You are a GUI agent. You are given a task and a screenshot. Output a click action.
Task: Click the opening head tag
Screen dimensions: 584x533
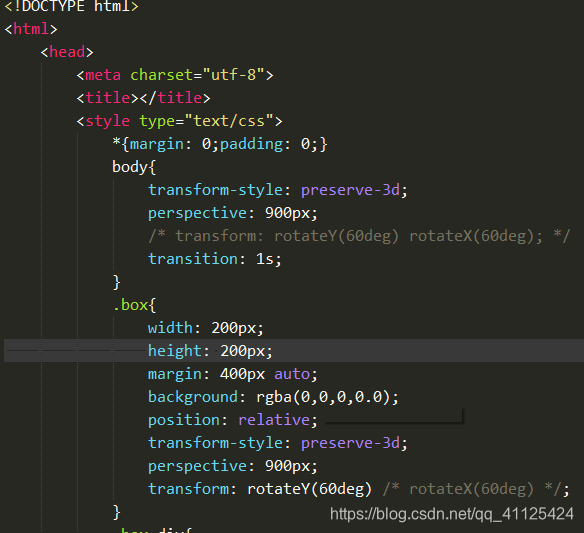coord(67,52)
